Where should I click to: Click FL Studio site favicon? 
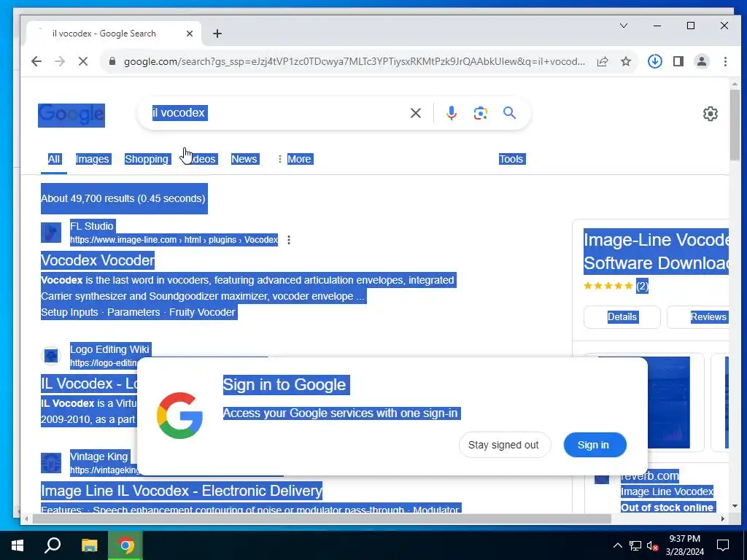point(51,233)
